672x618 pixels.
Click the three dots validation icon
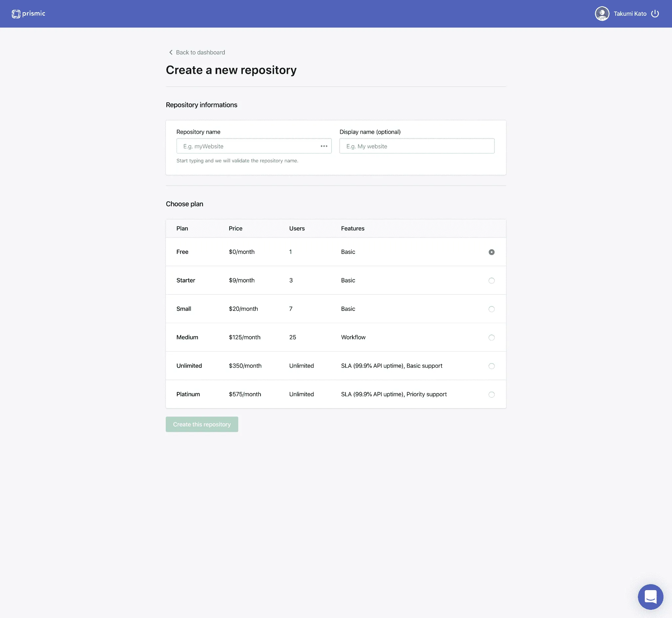click(x=324, y=146)
